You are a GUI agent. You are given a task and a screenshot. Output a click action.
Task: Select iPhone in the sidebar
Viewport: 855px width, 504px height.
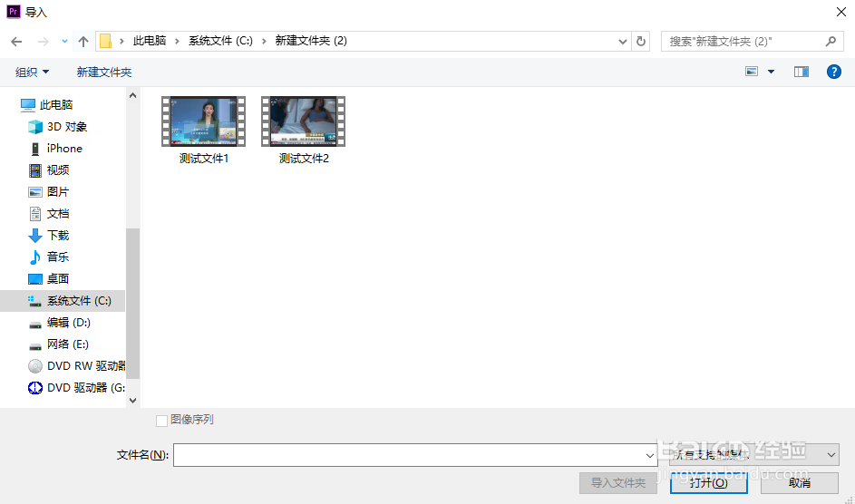(55, 148)
